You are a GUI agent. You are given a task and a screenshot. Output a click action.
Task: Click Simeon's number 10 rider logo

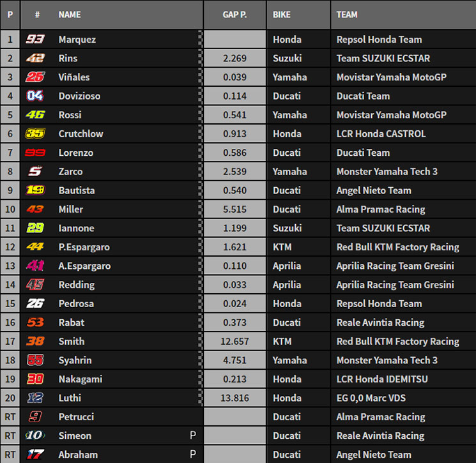point(35,436)
